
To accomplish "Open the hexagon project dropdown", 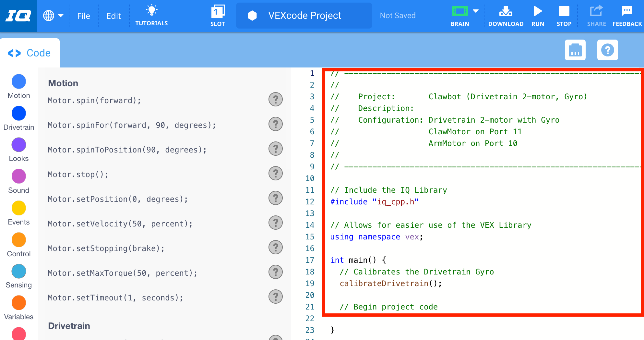I will (253, 15).
